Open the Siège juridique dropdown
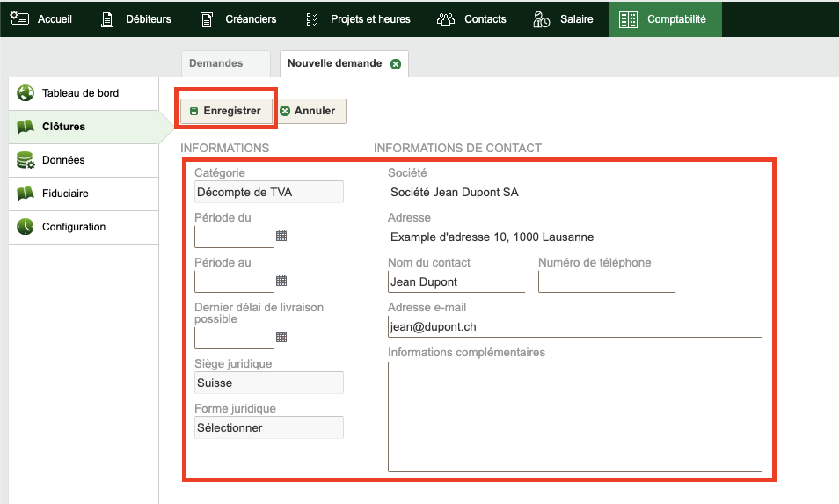Screen dimensions: 839x504 (x=268, y=383)
